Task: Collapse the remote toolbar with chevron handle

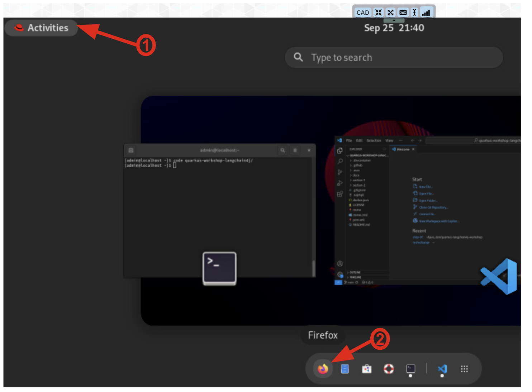Action: pos(394,21)
